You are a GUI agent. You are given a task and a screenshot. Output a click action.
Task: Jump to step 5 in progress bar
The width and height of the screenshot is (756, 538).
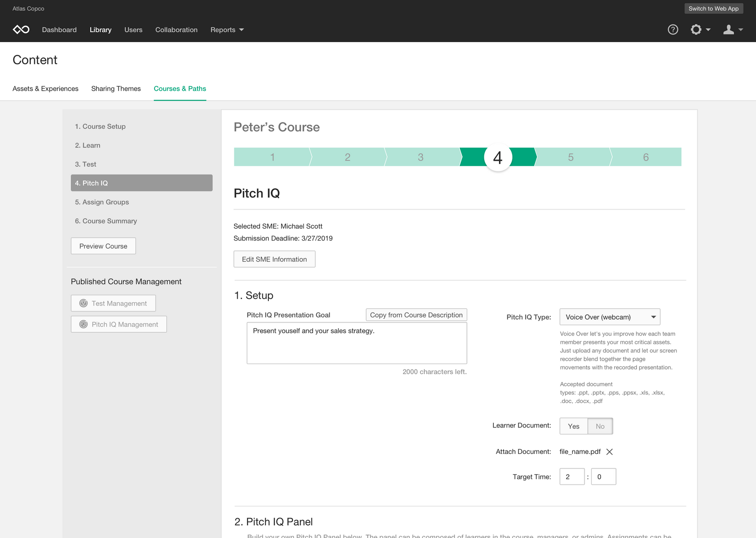571,157
